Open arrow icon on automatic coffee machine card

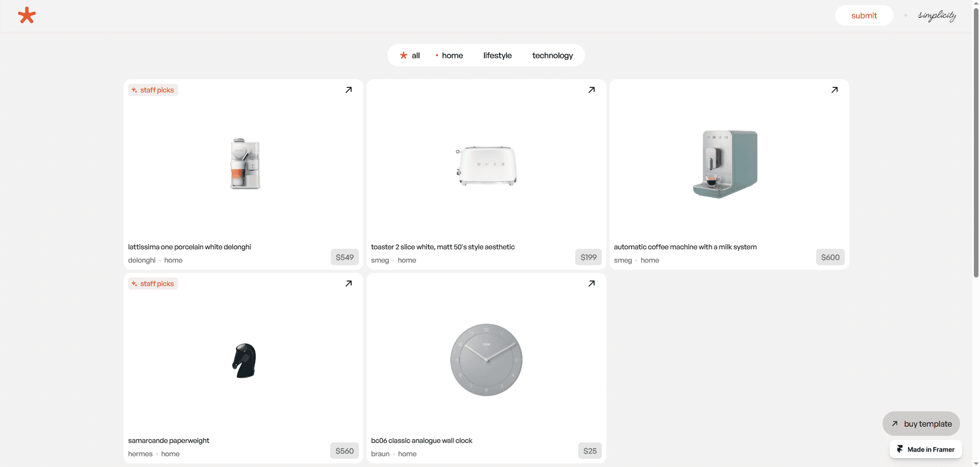click(835, 90)
